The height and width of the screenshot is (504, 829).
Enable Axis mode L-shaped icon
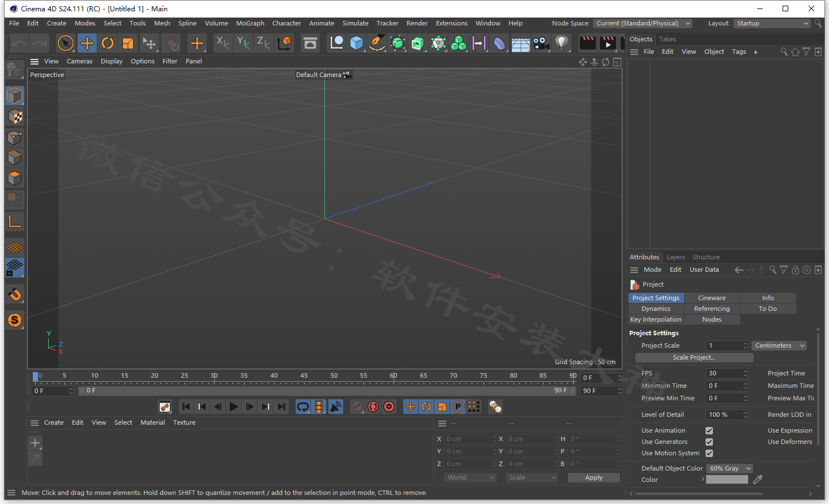point(15,221)
